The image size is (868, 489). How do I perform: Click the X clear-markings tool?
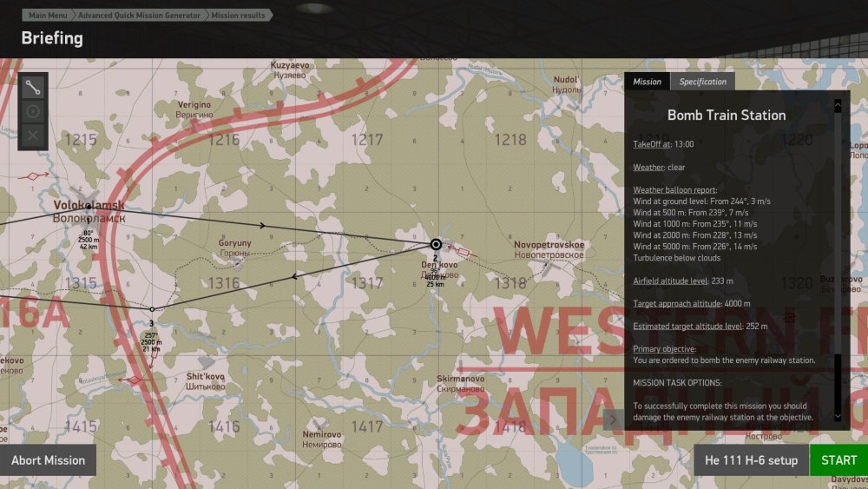tap(33, 135)
